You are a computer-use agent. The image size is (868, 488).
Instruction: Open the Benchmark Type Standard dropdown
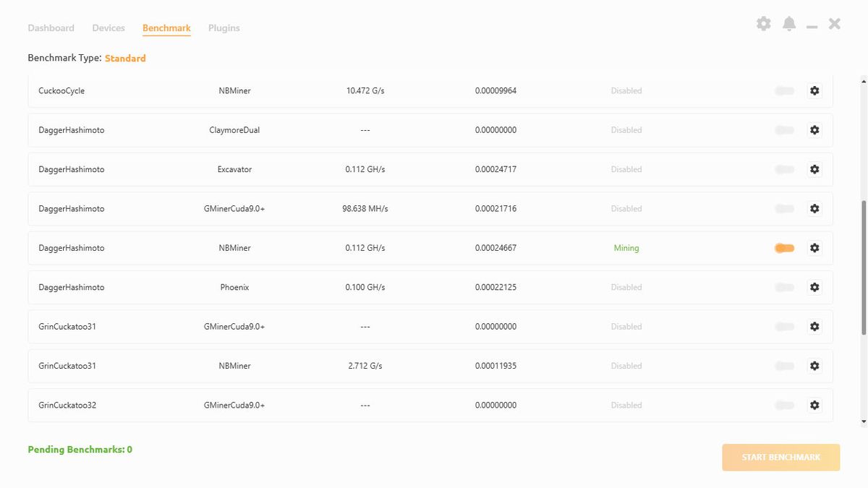[x=125, y=59]
